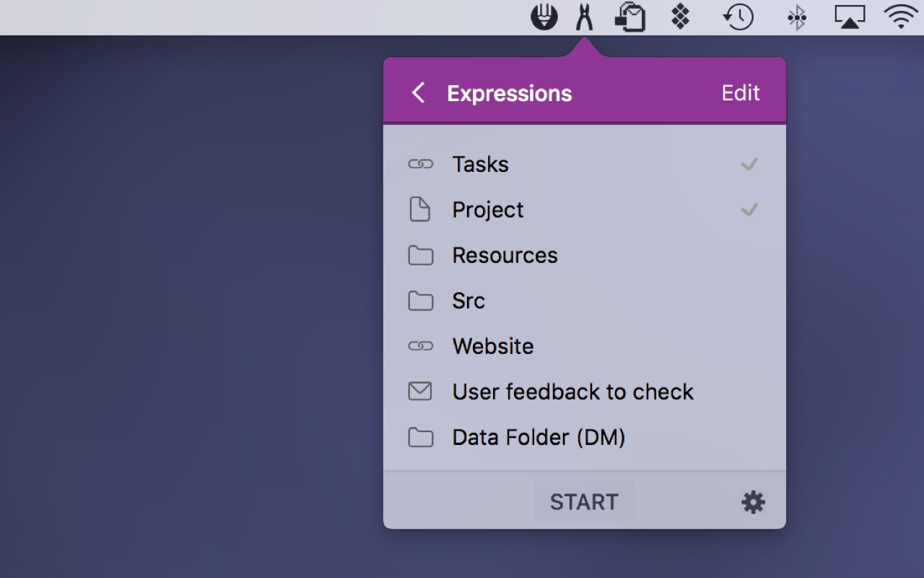Click the folder icon next to Src
The image size is (924, 578).
coord(420,301)
